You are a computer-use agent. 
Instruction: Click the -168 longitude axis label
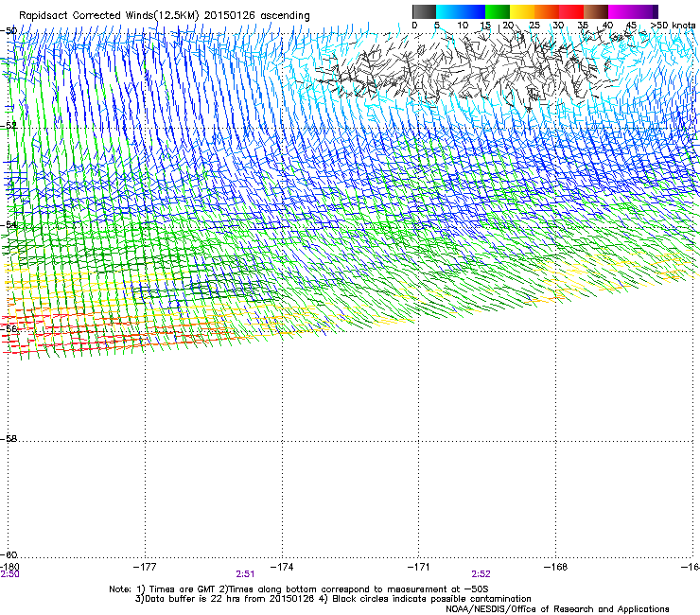pyautogui.click(x=556, y=567)
